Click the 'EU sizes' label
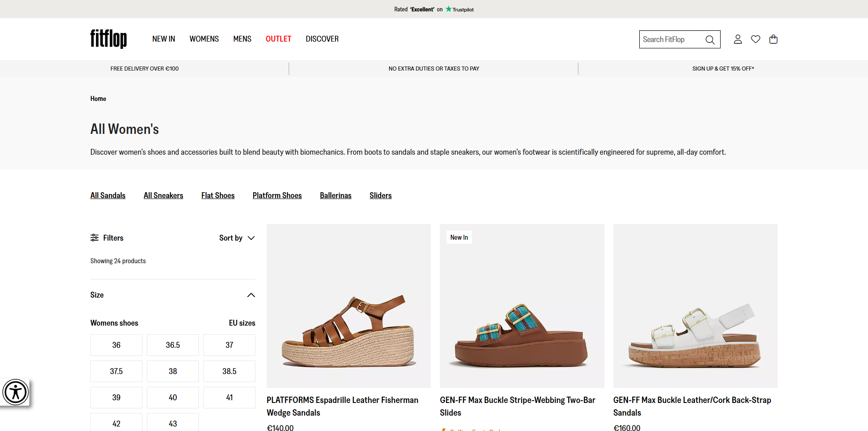Screen dimensions: 868x431 coord(242,323)
